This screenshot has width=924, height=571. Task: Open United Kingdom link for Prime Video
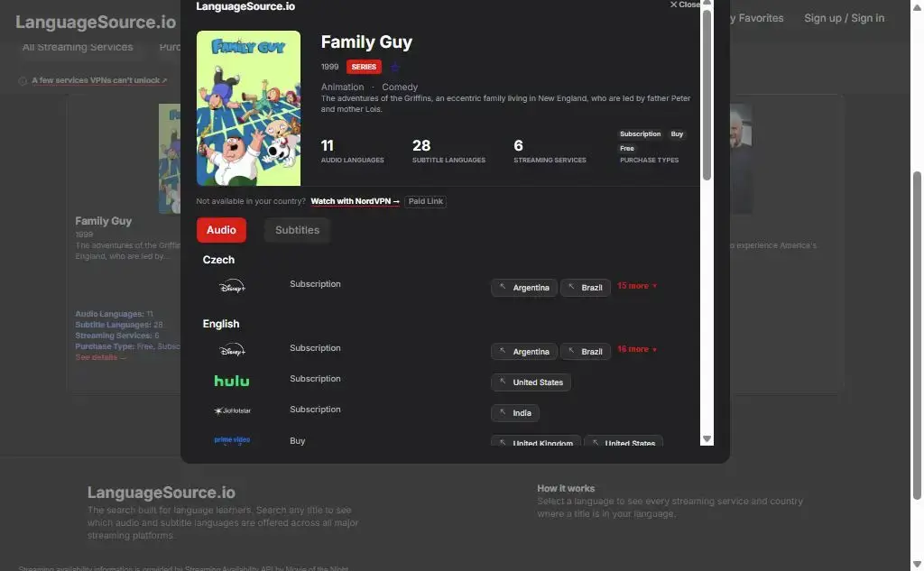point(536,441)
